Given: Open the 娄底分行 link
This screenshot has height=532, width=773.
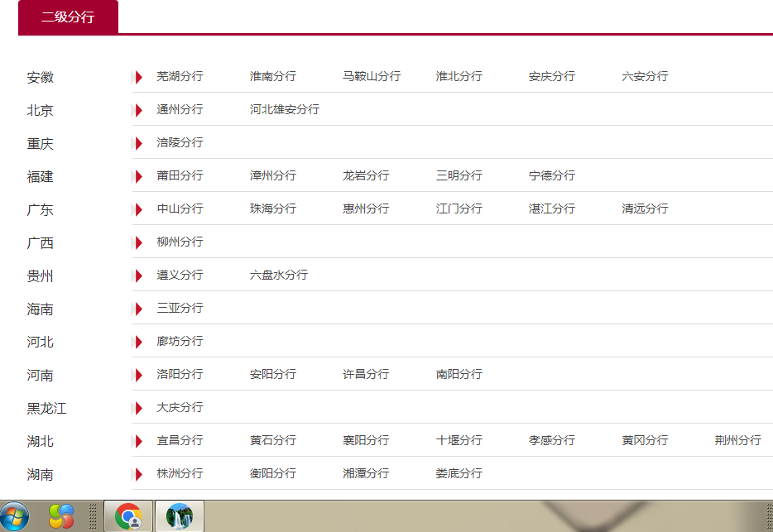Looking at the screenshot, I should click(459, 473).
